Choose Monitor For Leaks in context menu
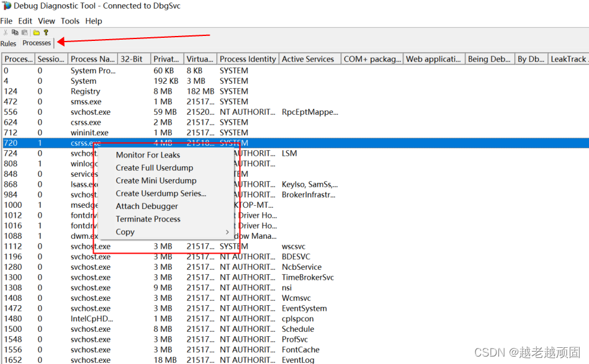Image resolution: width=589 pixels, height=364 pixels. [x=148, y=155]
